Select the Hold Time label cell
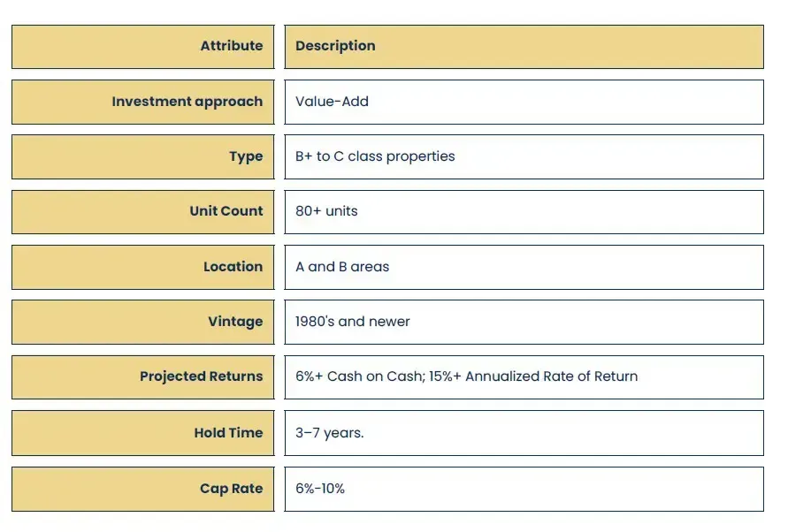 pyautogui.click(x=143, y=433)
